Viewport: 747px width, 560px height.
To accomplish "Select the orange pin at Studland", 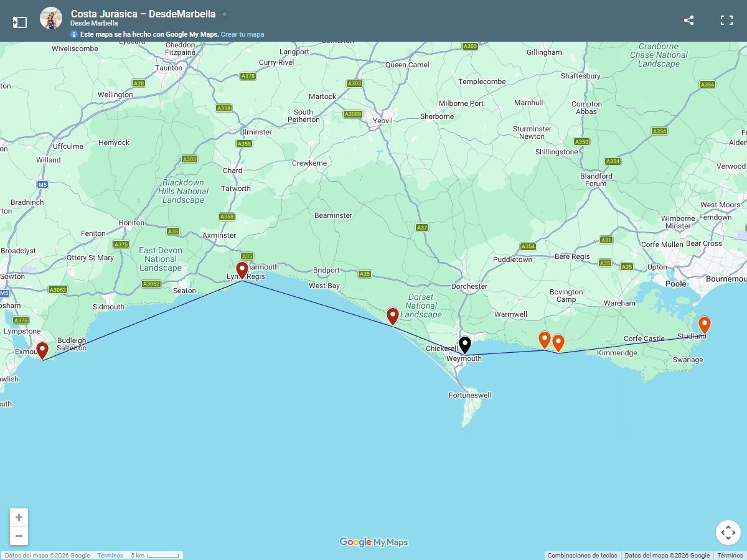I will 705,325.
